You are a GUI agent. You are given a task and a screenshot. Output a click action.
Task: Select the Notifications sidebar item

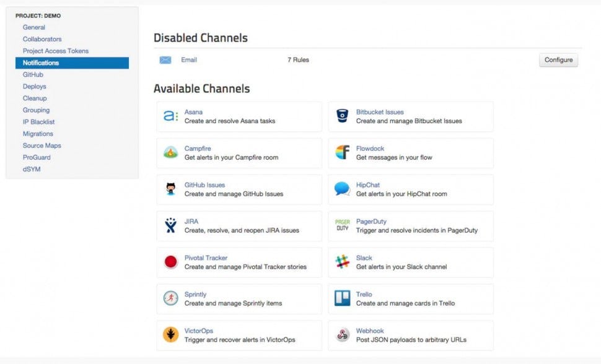pyautogui.click(x=72, y=63)
